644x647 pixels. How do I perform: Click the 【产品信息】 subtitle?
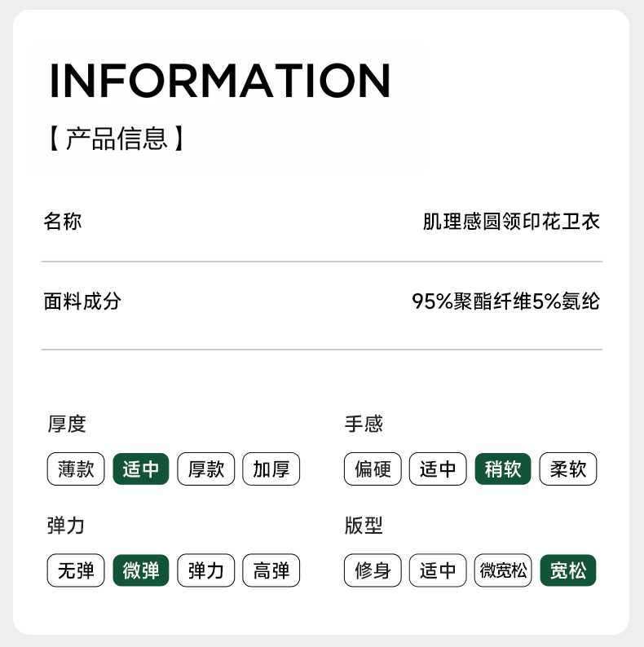pyautogui.click(x=116, y=139)
